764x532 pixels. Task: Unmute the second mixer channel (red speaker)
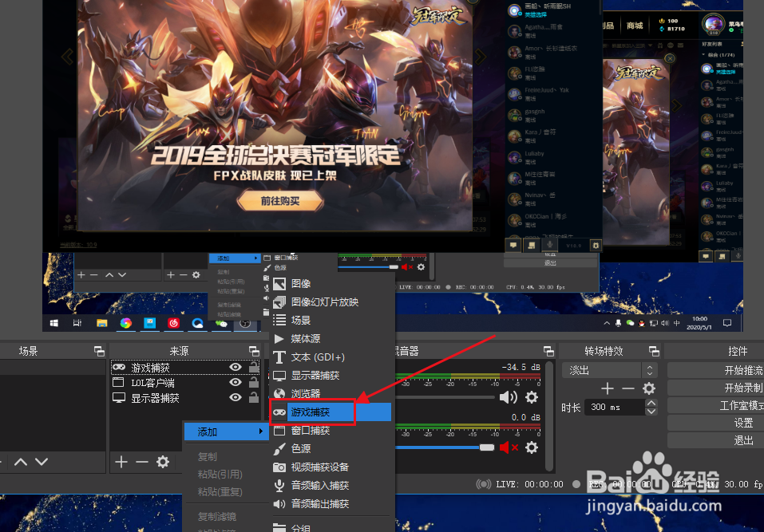coord(509,447)
